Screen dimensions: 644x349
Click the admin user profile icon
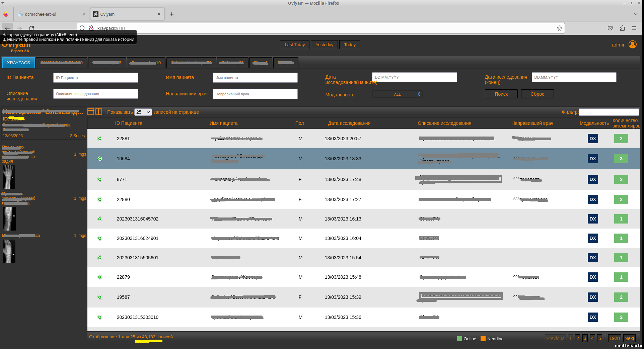click(x=632, y=45)
